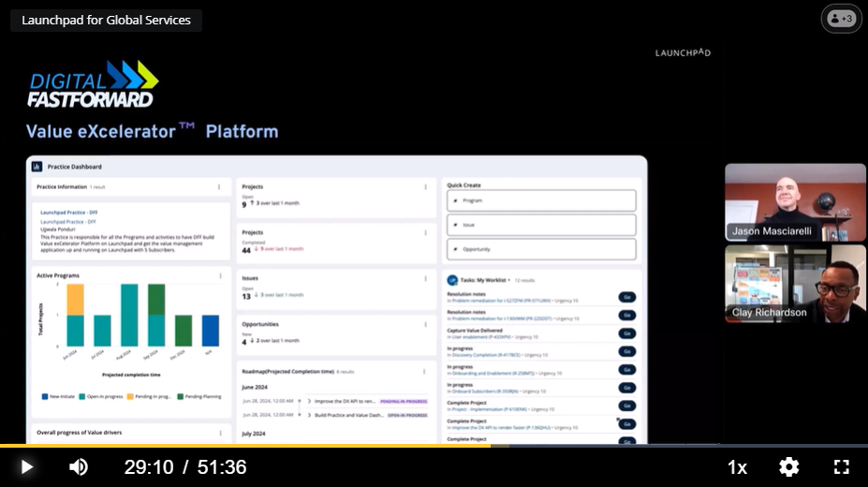Play the webinar video
868x487 pixels.
pos(26,467)
